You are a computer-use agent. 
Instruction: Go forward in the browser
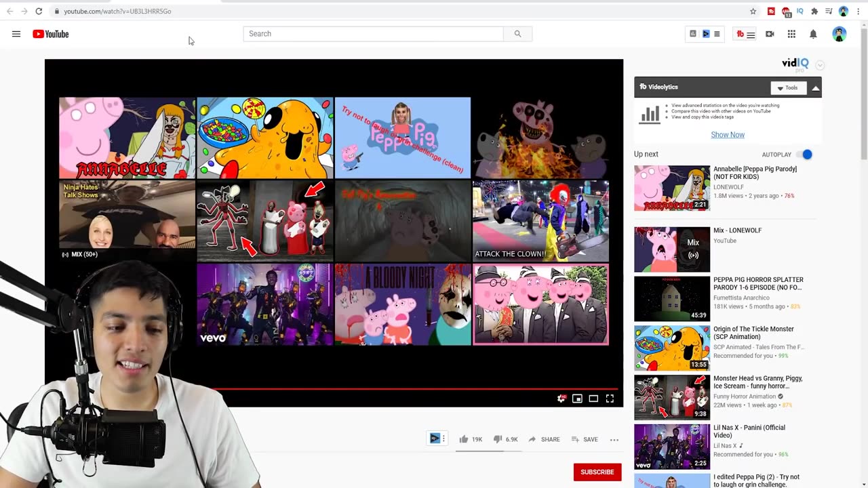pyautogui.click(x=24, y=12)
